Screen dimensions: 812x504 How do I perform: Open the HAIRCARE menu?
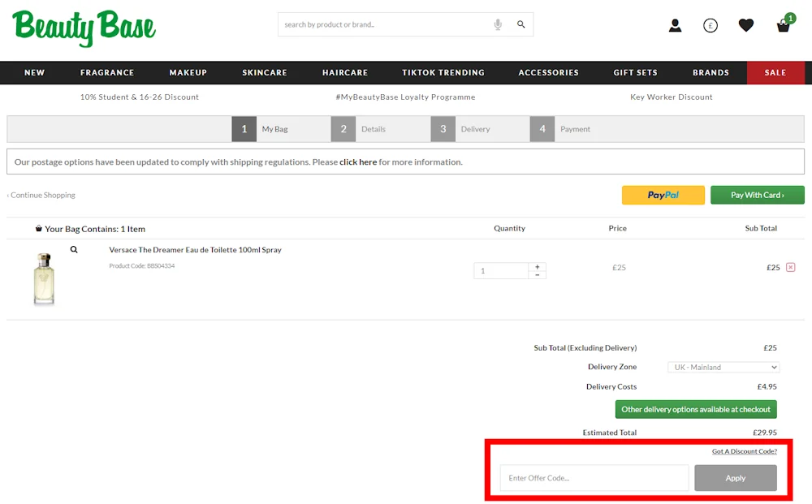345,72
